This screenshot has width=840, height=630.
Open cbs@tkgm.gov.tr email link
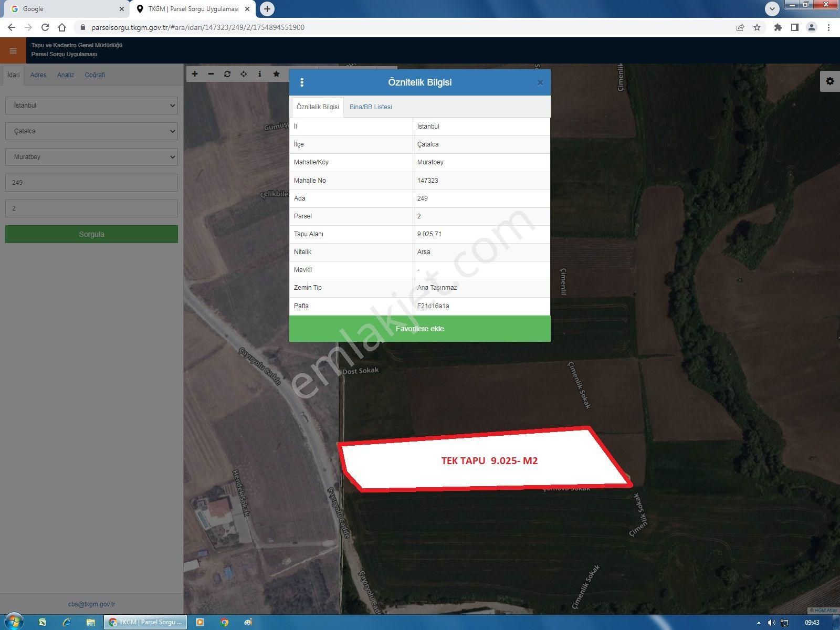[91, 604]
